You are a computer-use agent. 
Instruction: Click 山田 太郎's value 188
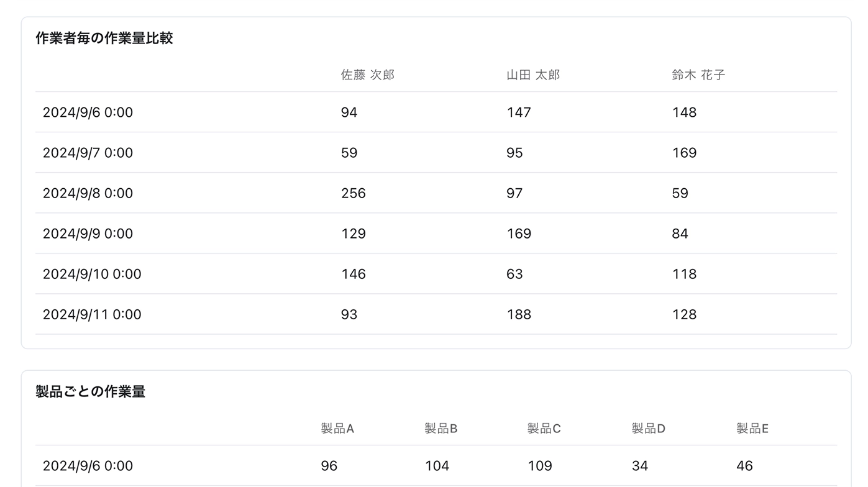[x=519, y=314]
